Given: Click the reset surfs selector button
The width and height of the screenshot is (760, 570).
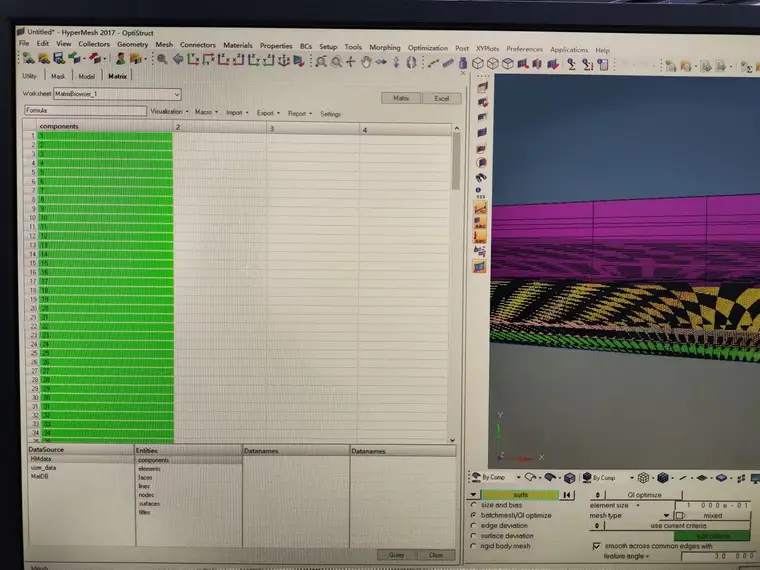Looking at the screenshot, I should (x=567, y=495).
